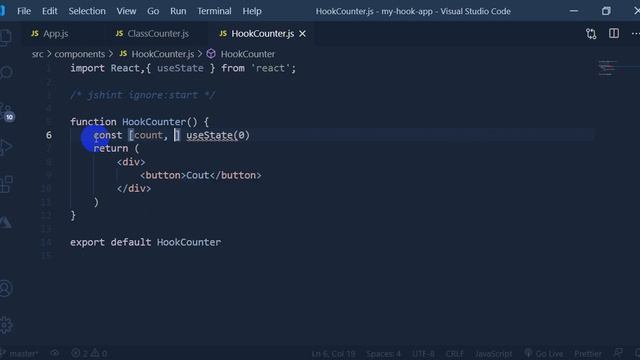Change indentation via Spaces: 4
This screenshot has height=360, width=640.
[383, 353]
